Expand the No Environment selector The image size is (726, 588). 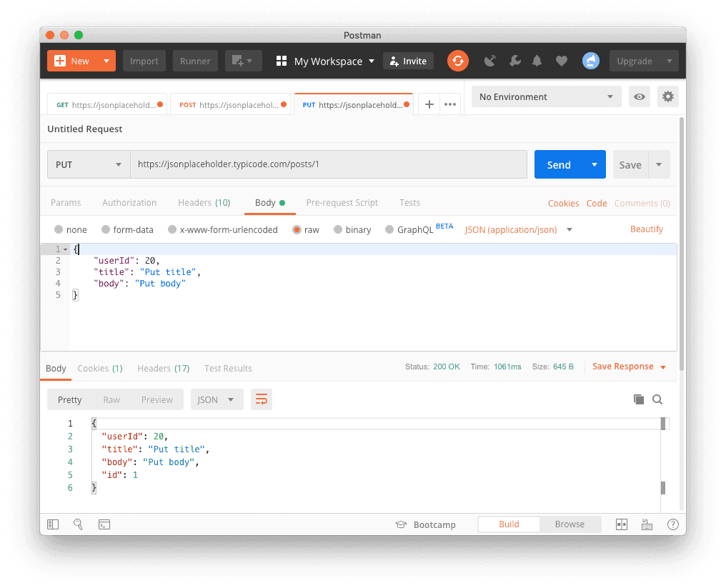point(547,97)
